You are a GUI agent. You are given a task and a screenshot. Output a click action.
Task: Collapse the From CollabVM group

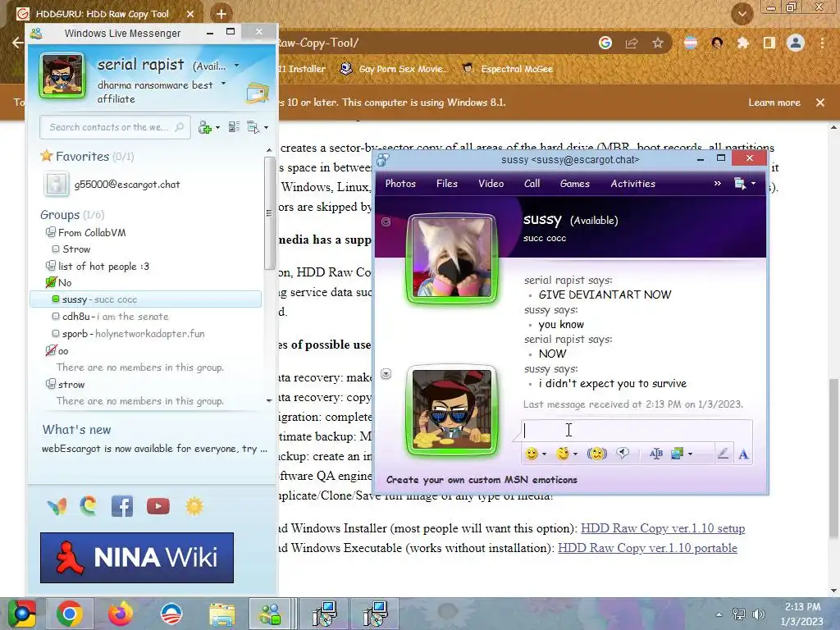click(50, 232)
